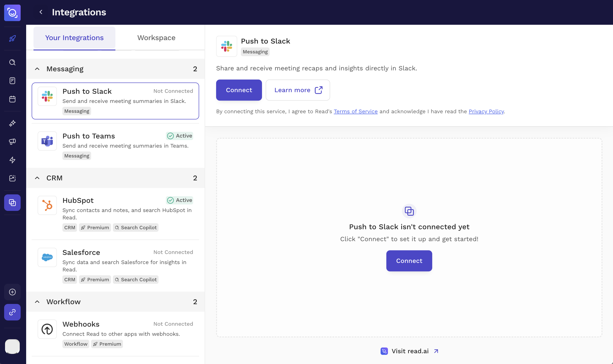Click the Active badge on Push to Teams
The height and width of the screenshot is (364, 613).
(179, 136)
